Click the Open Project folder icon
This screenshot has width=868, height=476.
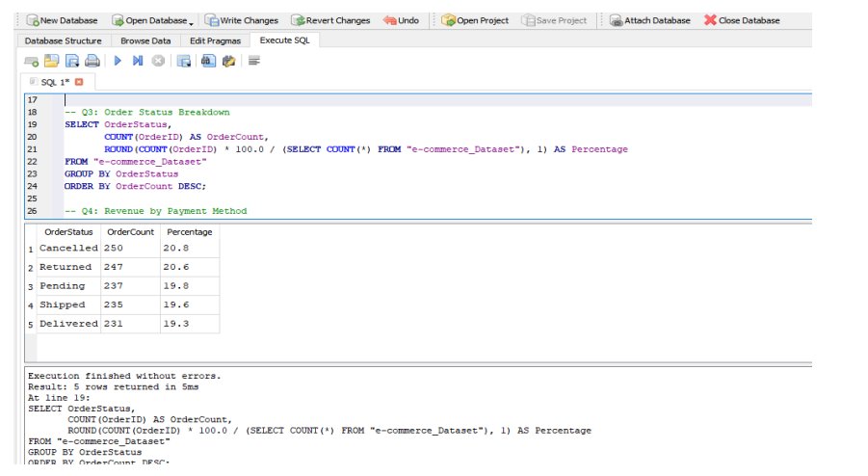coord(448,20)
